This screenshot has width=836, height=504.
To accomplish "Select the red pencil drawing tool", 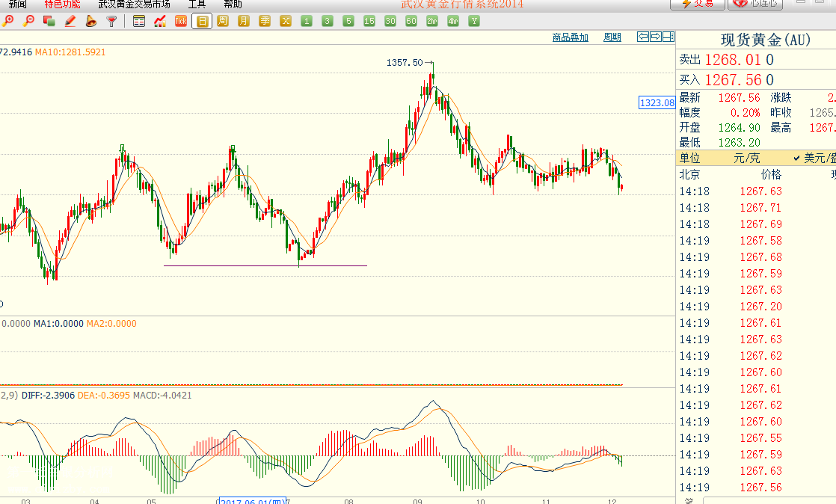I will pos(70,21).
